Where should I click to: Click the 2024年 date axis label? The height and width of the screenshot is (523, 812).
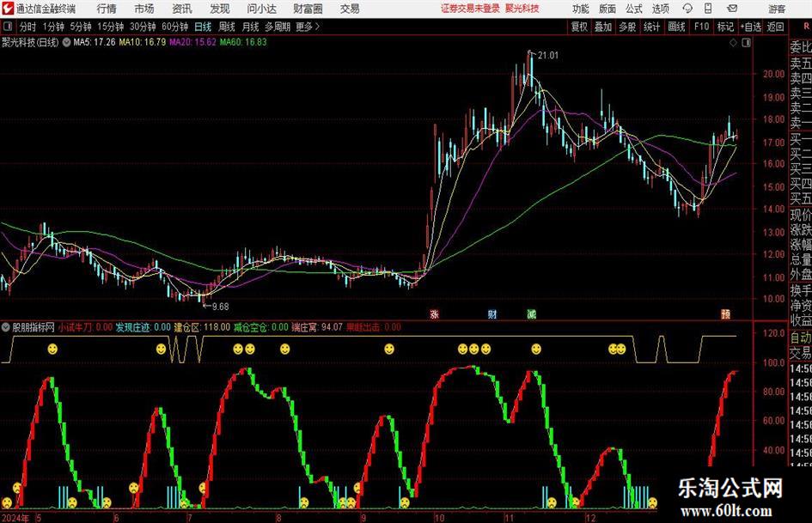15,518
